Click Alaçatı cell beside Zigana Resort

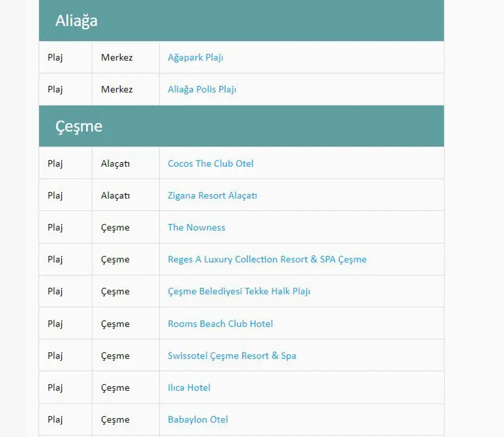(115, 195)
